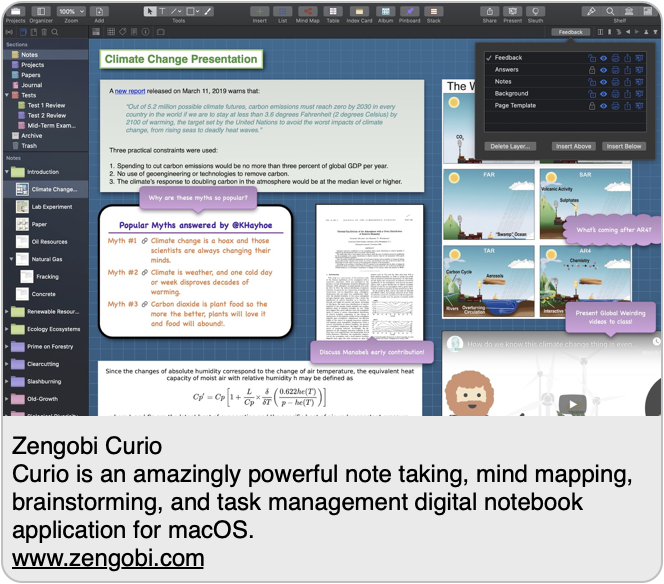Select the Journal section

[x=32, y=85]
